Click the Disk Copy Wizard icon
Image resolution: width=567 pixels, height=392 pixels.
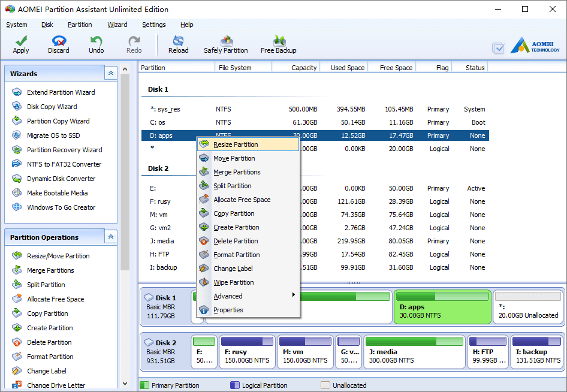[17, 106]
